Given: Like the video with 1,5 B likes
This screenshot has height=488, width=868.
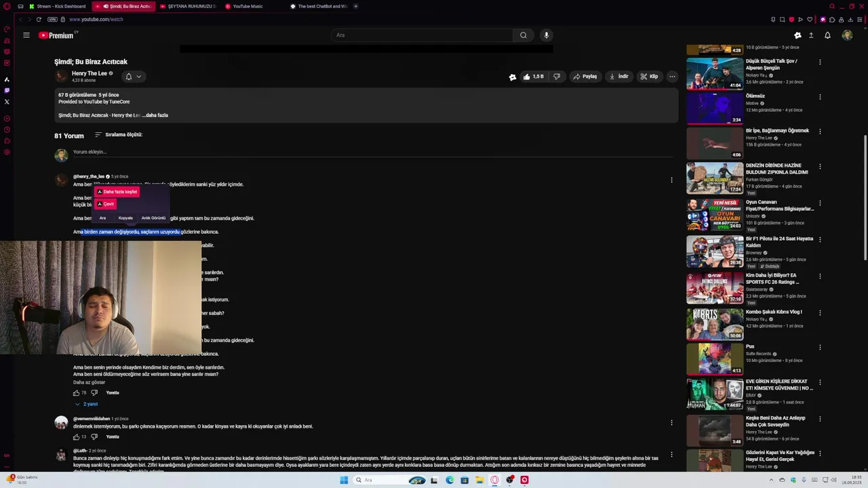Looking at the screenshot, I should 534,77.
